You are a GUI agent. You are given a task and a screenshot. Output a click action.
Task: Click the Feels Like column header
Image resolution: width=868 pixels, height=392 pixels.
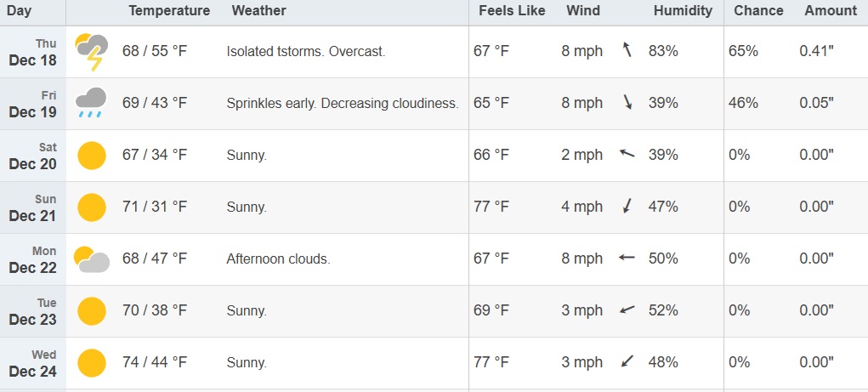point(507,11)
